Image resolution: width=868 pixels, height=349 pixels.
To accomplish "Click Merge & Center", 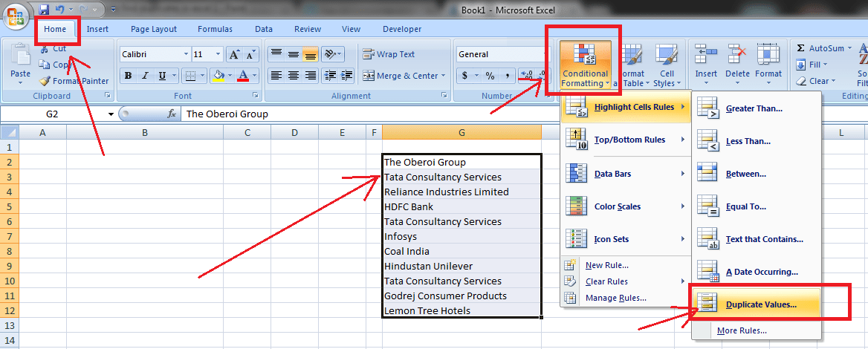I will click(x=401, y=76).
